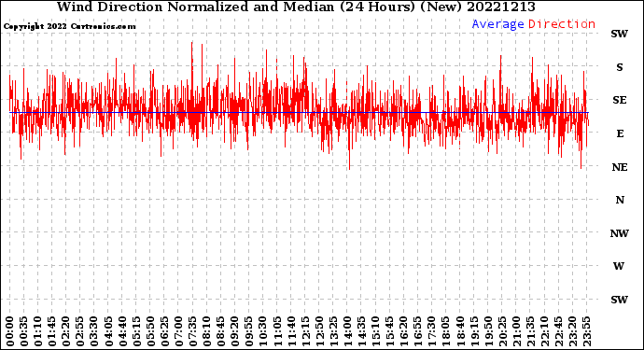This screenshot has height=350, width=644.
Task: Click the 23:55 time axis label
Action: [x=586, y=331]
